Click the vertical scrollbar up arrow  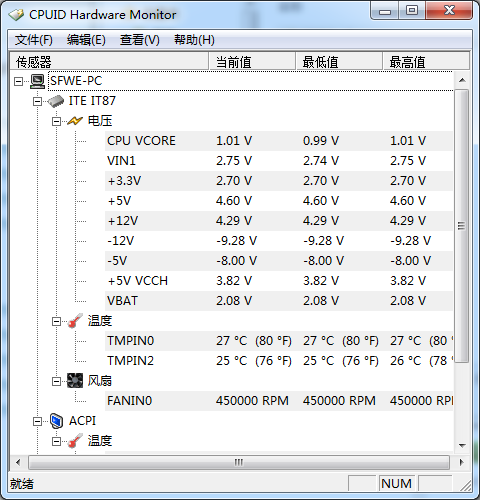[462, 80]
